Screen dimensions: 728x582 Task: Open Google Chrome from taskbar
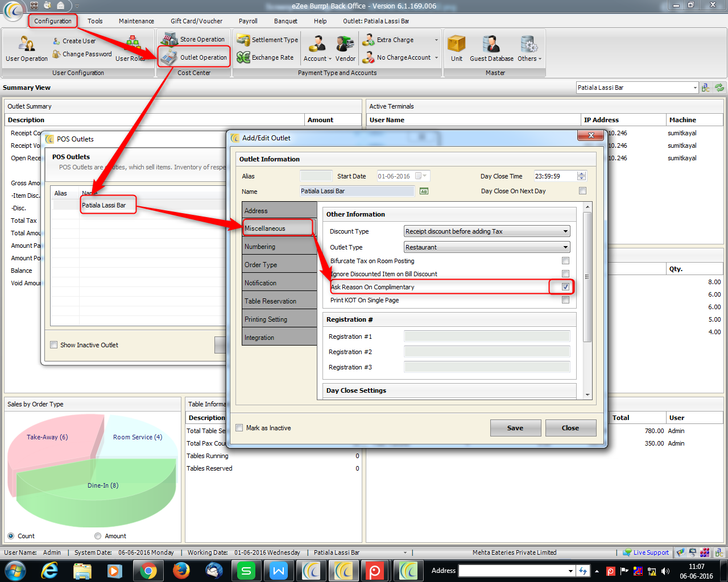coord(148,571)
